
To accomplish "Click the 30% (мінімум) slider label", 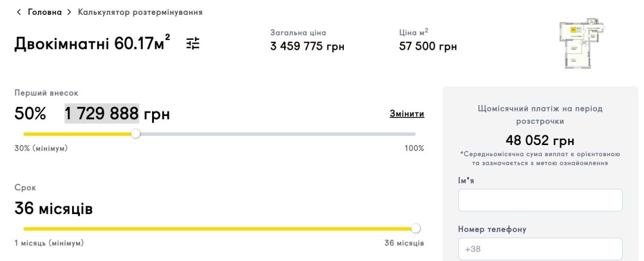I will pos(41,148).
